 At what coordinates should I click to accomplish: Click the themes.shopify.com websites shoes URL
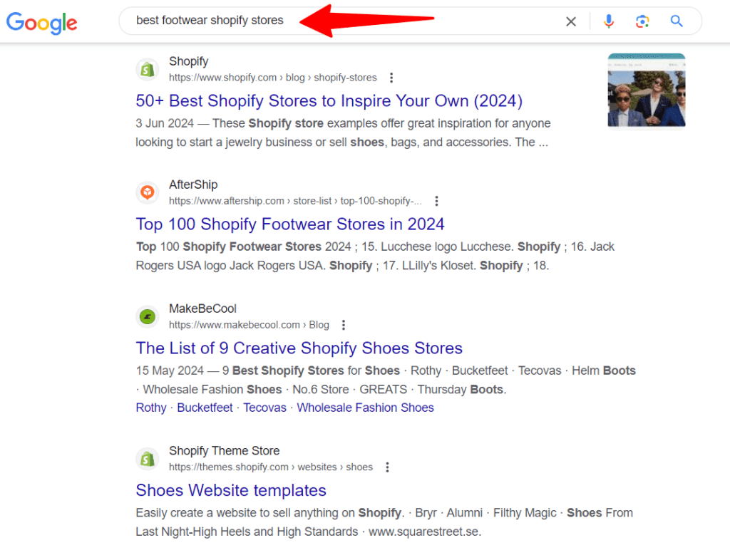click(x=271, y=467)
